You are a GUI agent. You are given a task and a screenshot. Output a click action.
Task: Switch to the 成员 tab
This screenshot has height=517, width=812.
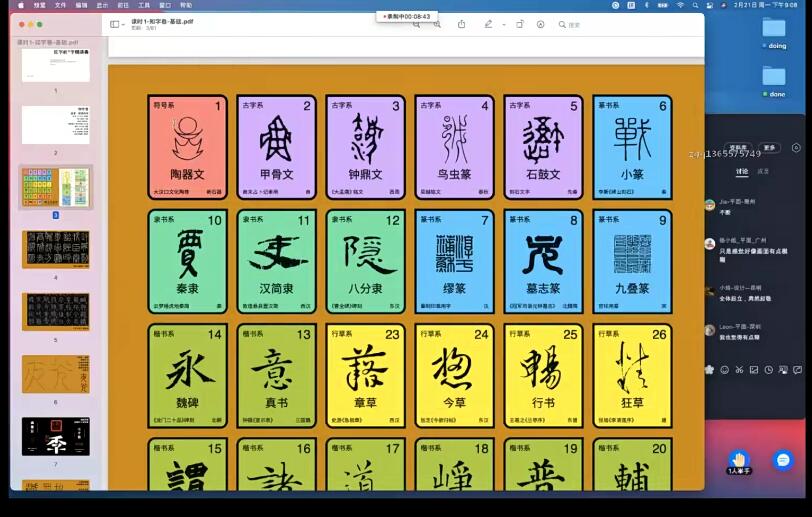(763, 171)
